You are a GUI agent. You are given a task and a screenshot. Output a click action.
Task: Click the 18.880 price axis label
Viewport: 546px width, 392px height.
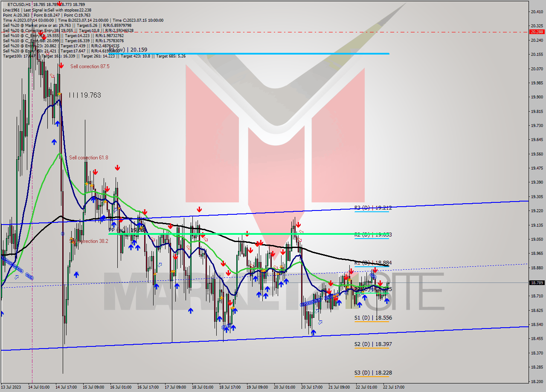pyautogui.click(x=537, y=268)
